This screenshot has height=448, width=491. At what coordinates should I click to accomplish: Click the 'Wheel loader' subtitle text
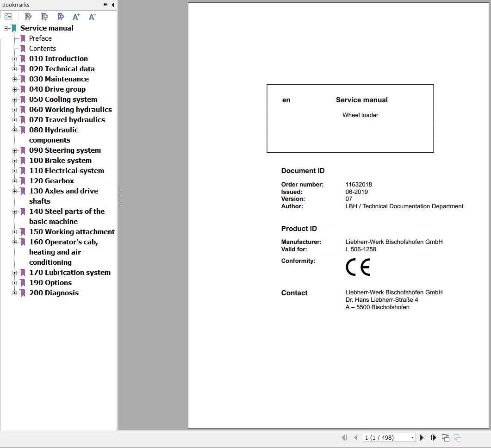pyautogui.click(x=360, y=115)
